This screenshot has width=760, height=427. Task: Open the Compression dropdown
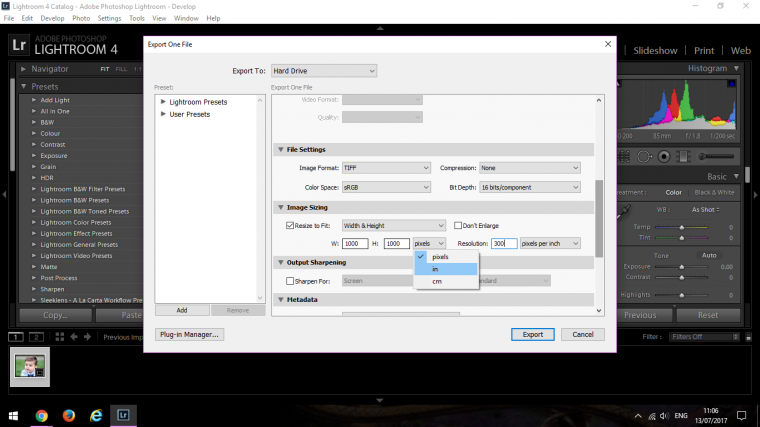pyautogui.click(x=529, y=168)
